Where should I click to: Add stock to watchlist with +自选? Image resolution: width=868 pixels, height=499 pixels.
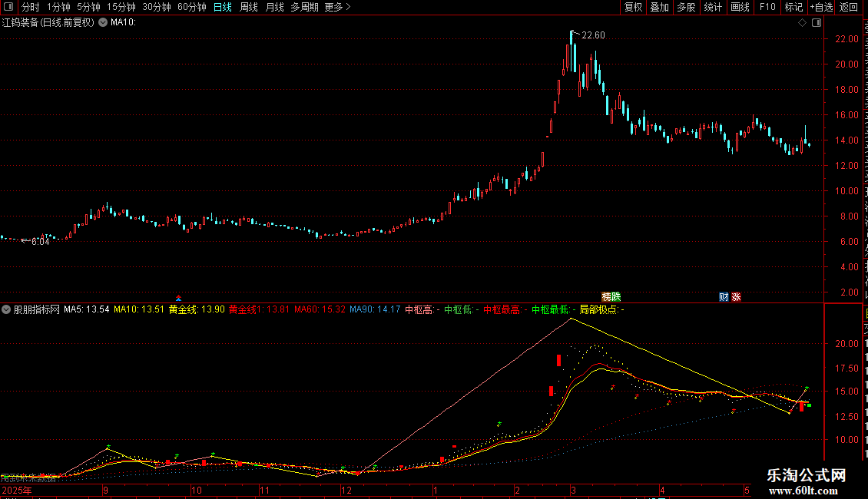pyautogui.click(x=821, y=7)
